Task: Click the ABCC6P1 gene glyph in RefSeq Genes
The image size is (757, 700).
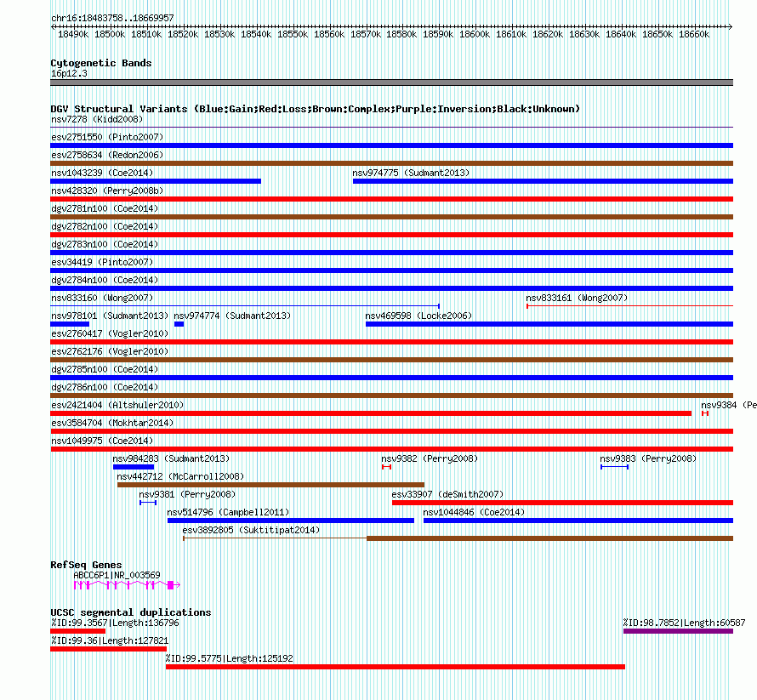Action: [127, 585]
